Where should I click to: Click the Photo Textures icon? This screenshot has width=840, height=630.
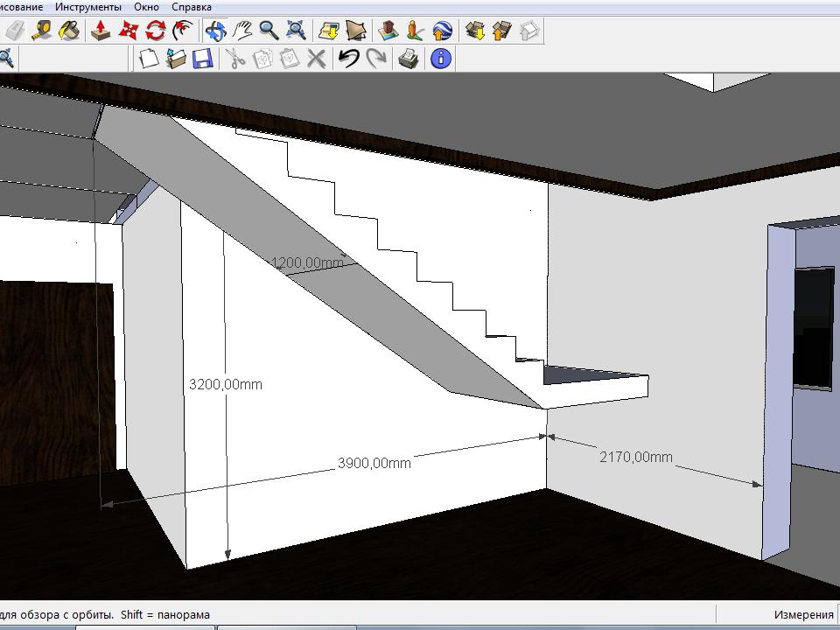click(x=415, y=31)
